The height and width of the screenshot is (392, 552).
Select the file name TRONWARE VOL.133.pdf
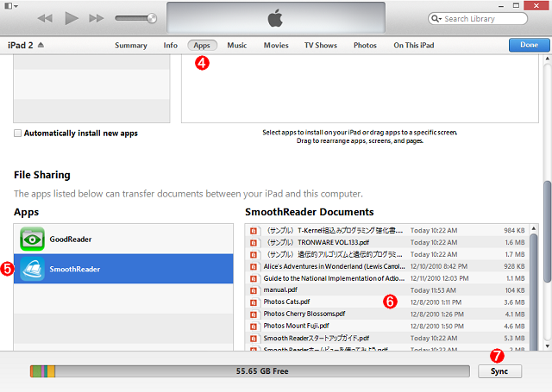point(334,242)
